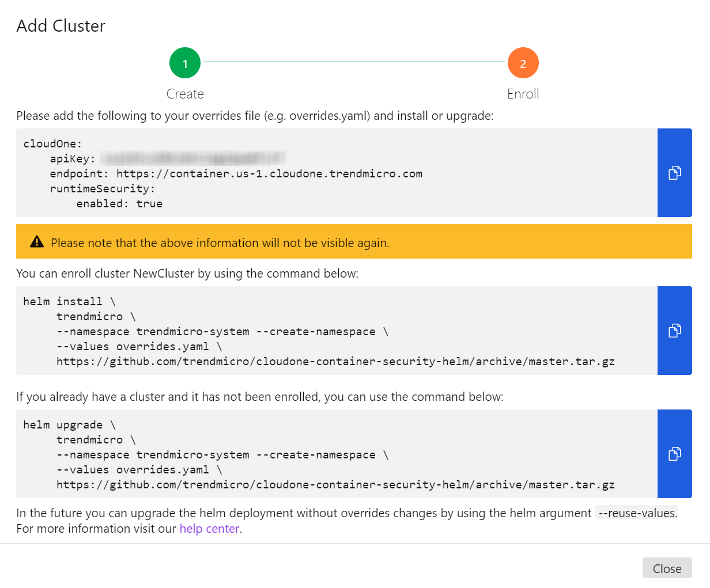Close the Add Cluster dialog
710x588 pixels.
(x=667, y=568)
